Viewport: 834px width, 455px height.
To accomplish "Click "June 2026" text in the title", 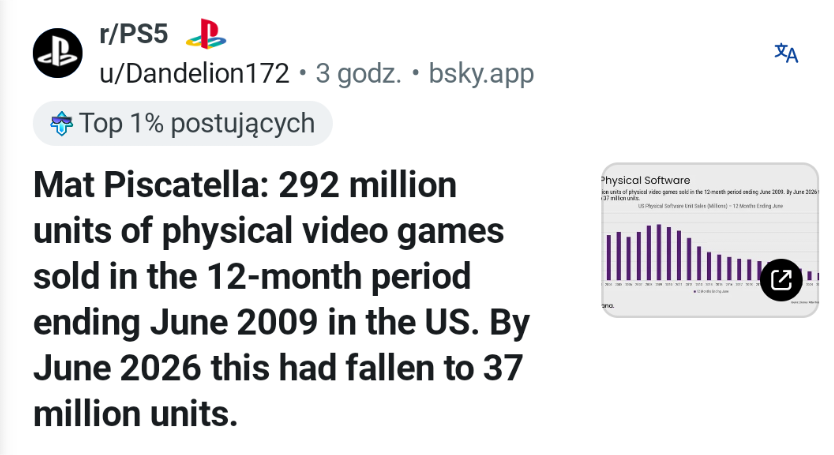I will pyautogui.click(x=117, y=368).
